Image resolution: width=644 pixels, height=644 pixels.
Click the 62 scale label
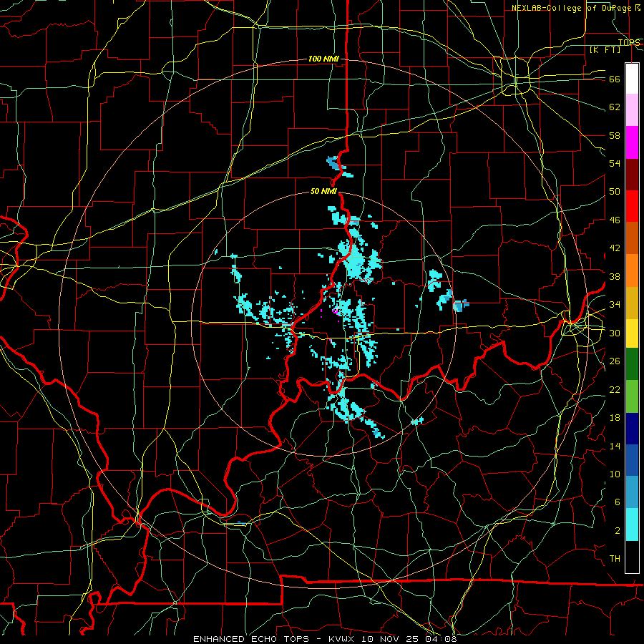click(x=615, y=107)
